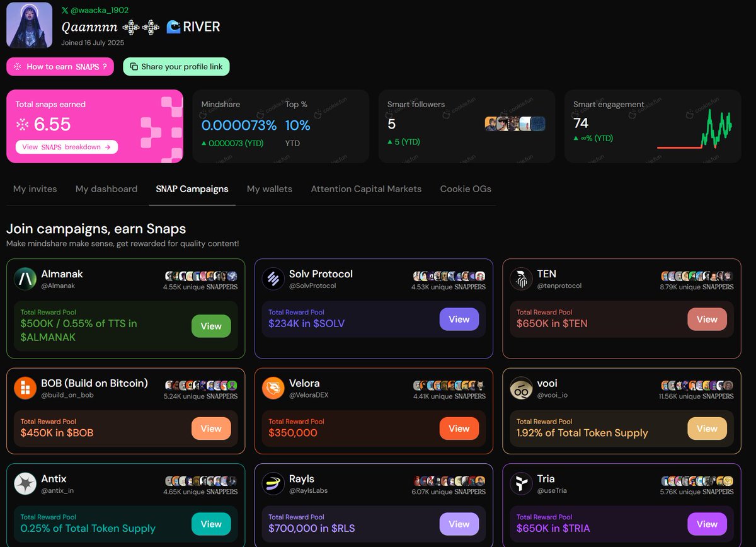Click '8.79K unique SNAPPERS' text
Image resolution: width=756 pixels, height=547 pixels.
click(697, 287)
